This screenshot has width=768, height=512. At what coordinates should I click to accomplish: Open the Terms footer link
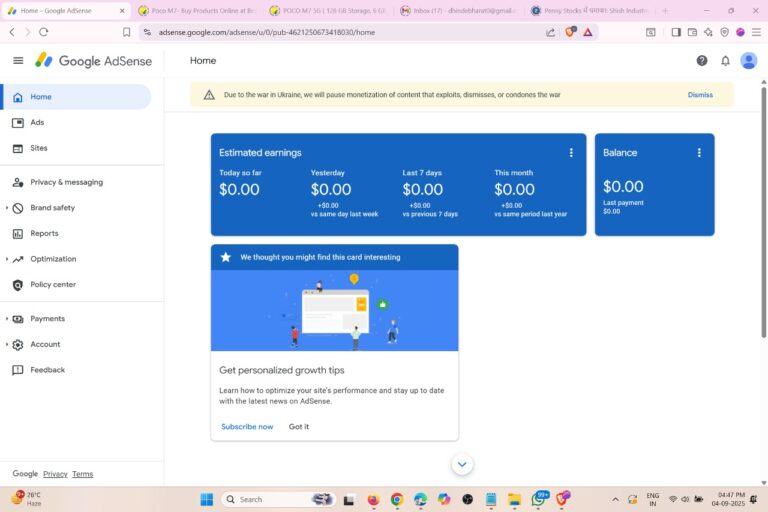pos(82,474)
